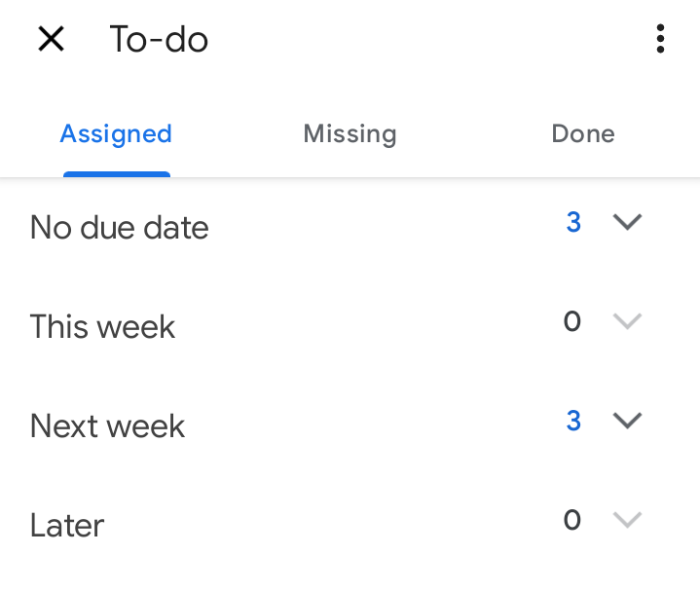This screenshot has width=700, height=591.
Task: Click the 0 count beside This week
Action: pos(572,321)
